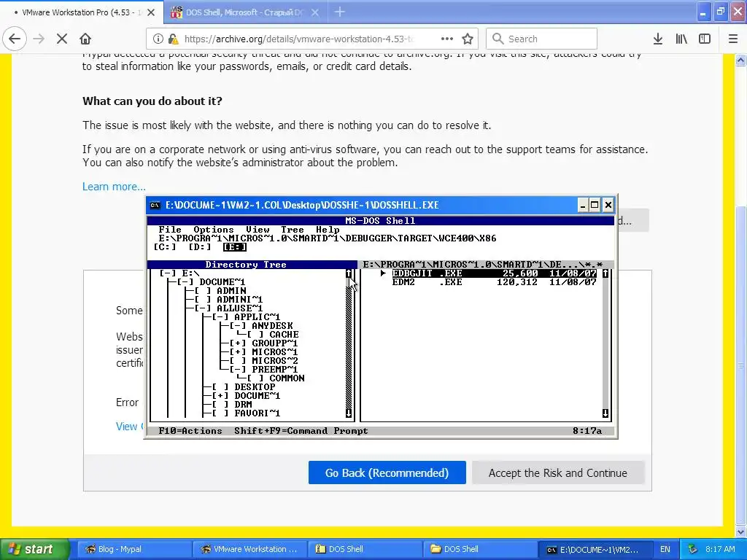Viewport: 747px width, 560px height.
Task: Select drive D: in DOS Shell
Action: click(x=200, y=247)
